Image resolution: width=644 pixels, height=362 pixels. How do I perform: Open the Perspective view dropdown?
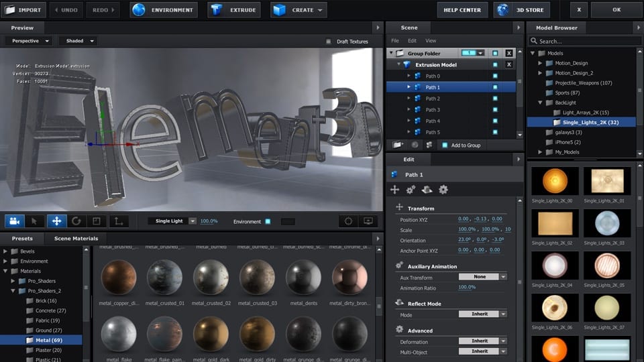[30, 41]
